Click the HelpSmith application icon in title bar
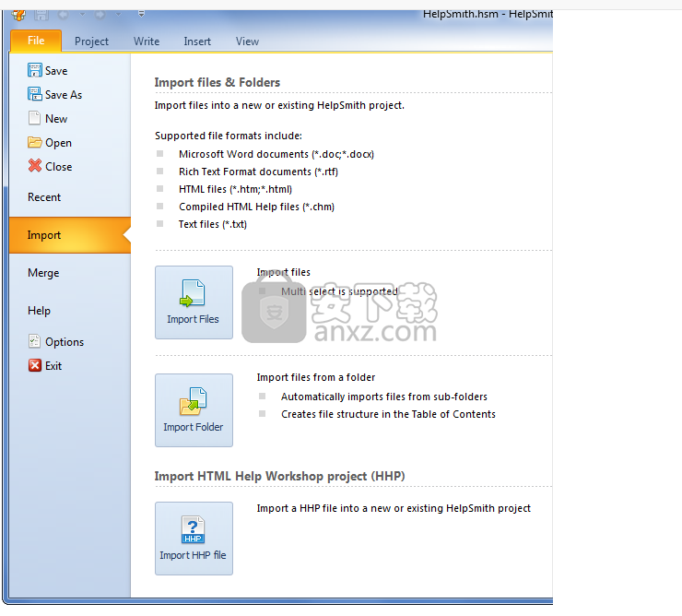The width and height of the screenshot is (682, 616). pos(18,16)
